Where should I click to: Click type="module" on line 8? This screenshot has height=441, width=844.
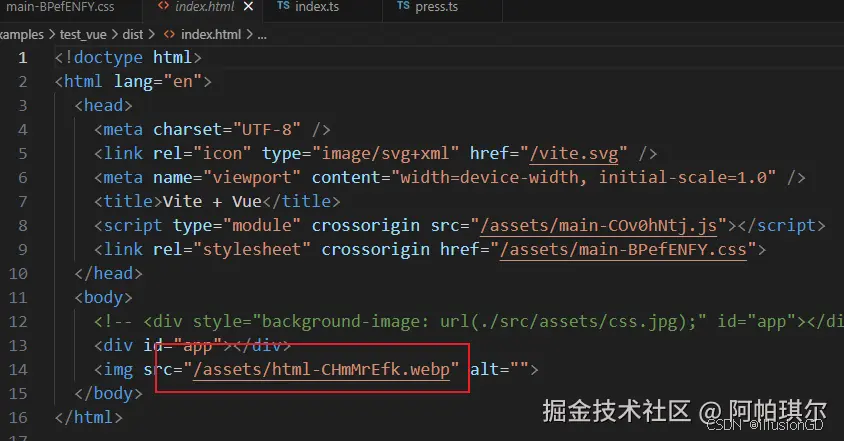pos(236,226)
